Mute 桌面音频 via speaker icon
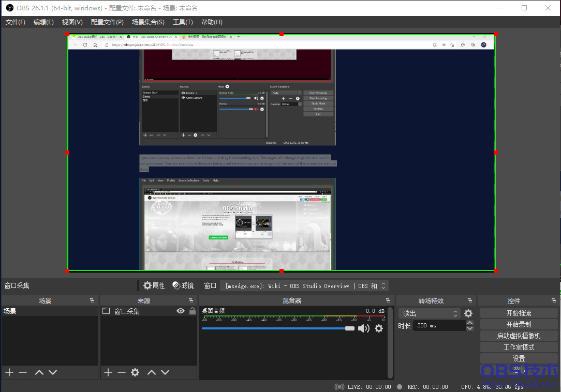This screenshot has height=392, width=561. pos(364,328)
